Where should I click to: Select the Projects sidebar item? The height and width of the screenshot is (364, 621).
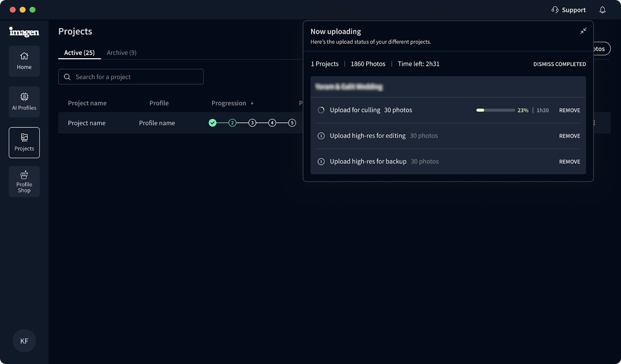(24, 142)
